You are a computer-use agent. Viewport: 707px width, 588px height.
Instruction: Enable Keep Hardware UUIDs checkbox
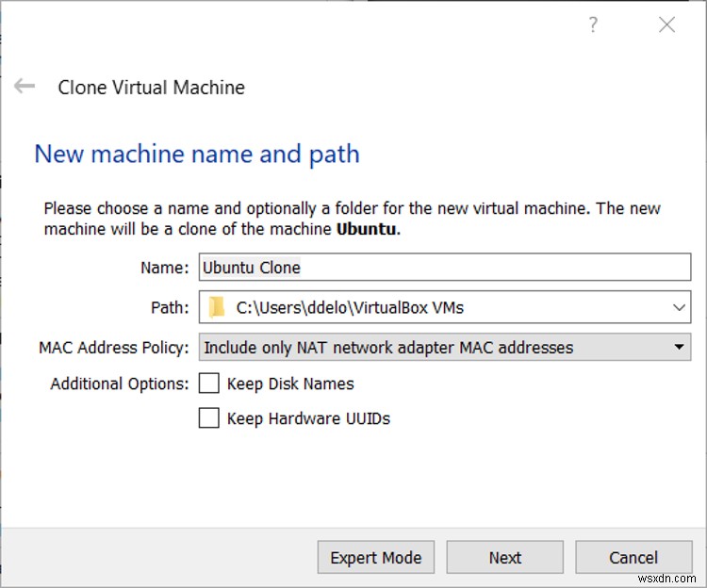click(x=209, y=418)
